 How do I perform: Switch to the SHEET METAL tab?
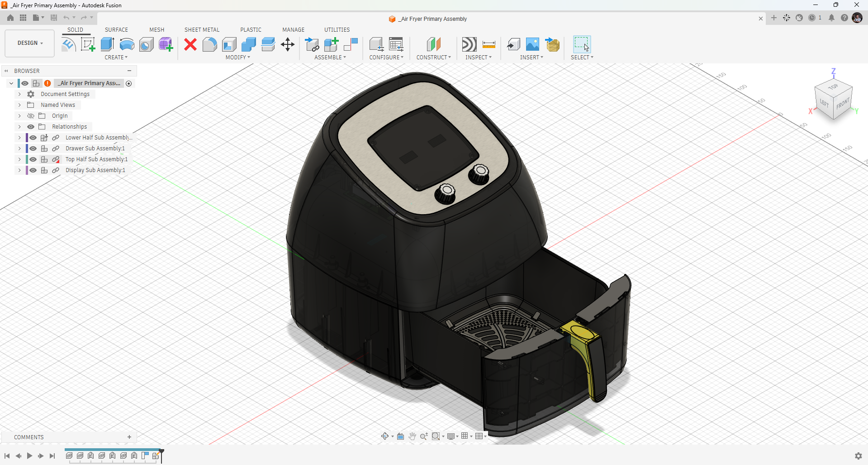click(202, 30)
